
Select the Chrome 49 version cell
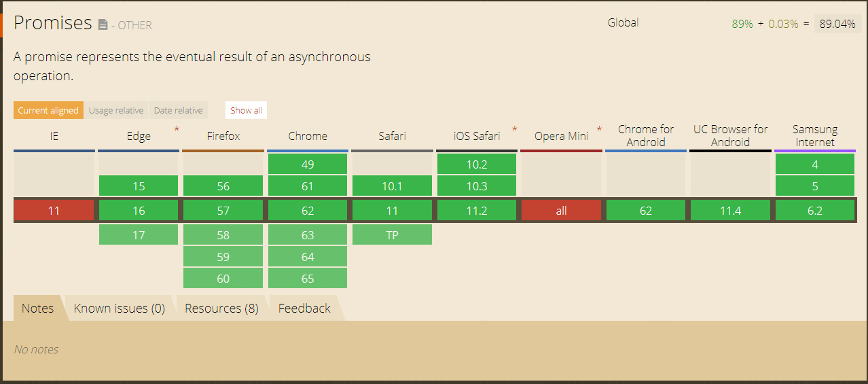point(308,164)
